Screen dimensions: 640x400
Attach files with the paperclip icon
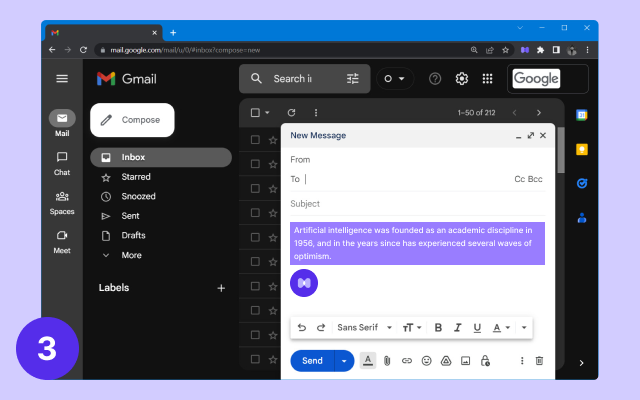pyautogui.click(x=387, y=361)
